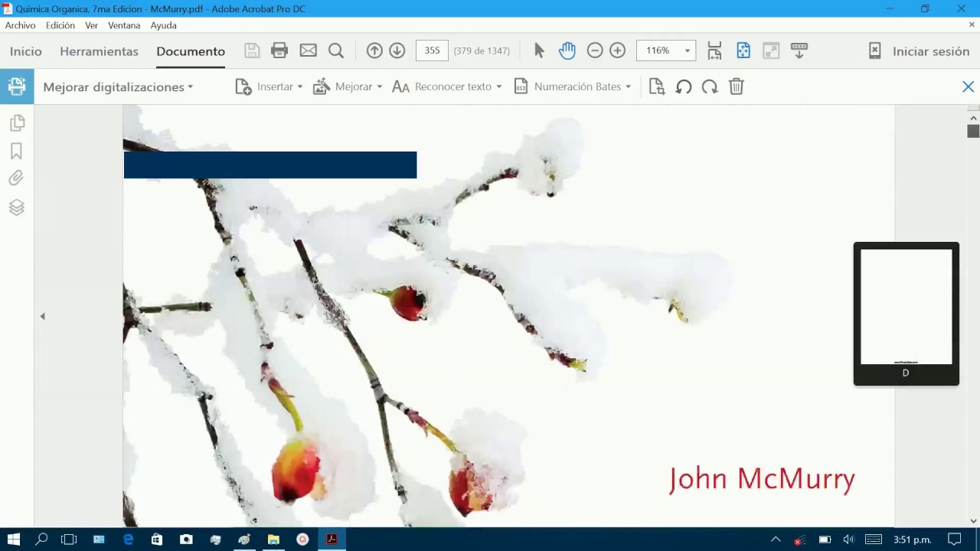
Task: Open the Ayuda menu
Action: pos(163,25)
